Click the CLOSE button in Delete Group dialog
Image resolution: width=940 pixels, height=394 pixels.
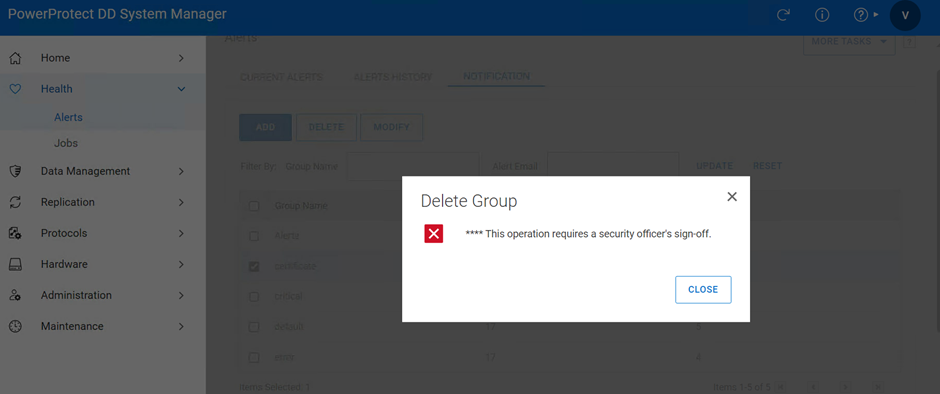(703, 290)
